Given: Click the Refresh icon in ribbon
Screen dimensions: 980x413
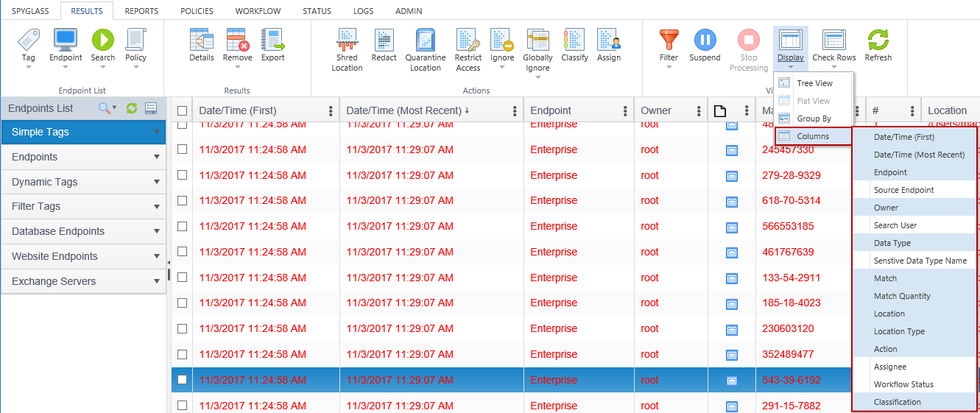Looking at the screenshot, I should (878, 40).
